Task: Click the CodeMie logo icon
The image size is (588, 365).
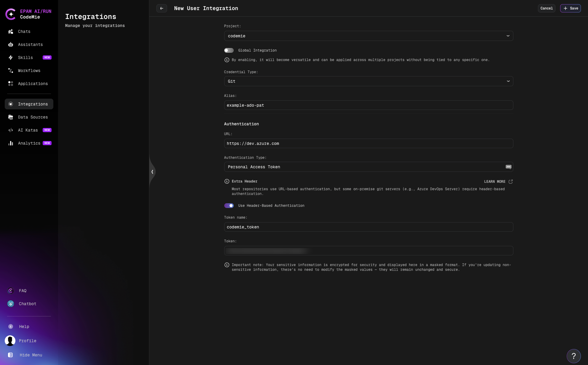Action: tap(11, 14)
